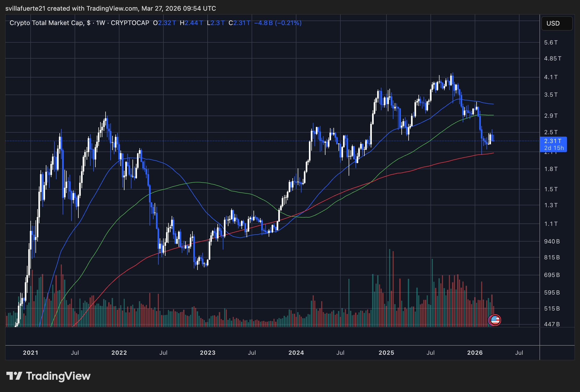Click the 4.1 T level on price scale
The height and width of the screenshot is (392, 580).
tap(551, 77)
